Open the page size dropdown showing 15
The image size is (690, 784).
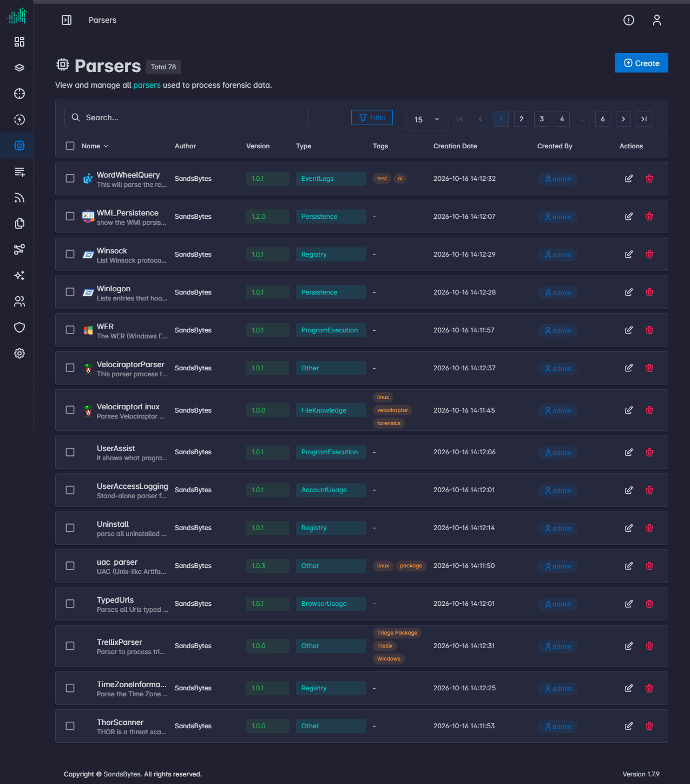pyautogui.click(x=427, y=120)
